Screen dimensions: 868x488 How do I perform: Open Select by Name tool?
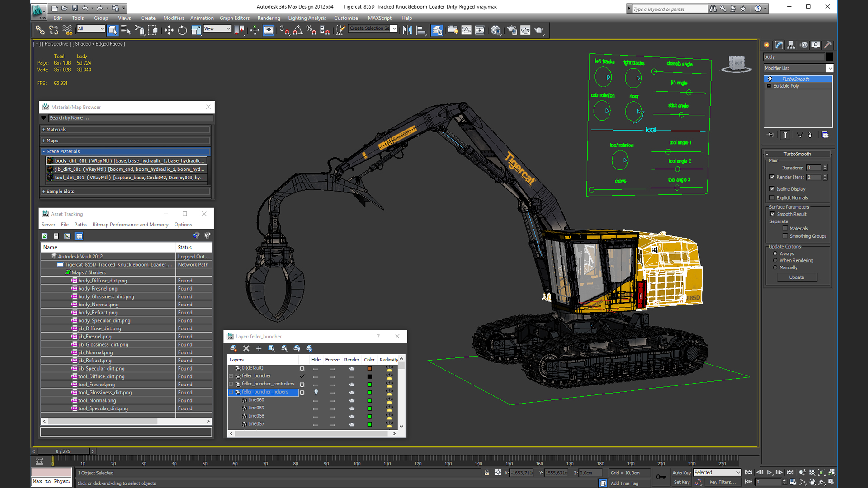[x=126, y=30]
